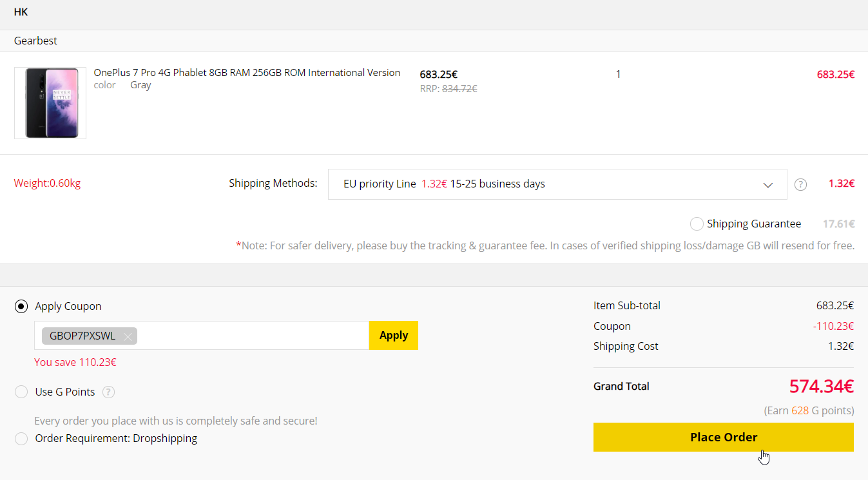868x480 pixels.
Task: Click the HK warehouse heading
Action: 21,12
